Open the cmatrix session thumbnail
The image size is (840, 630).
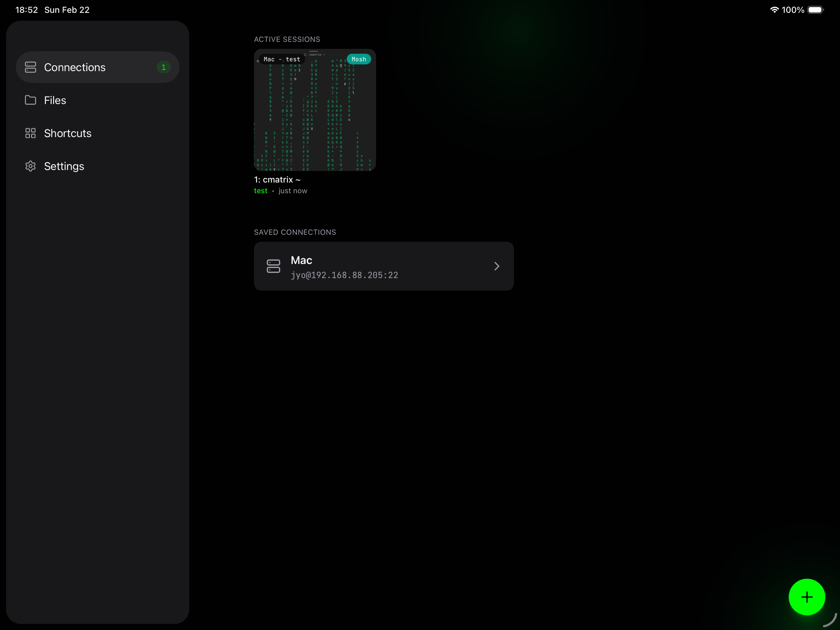tap(315, 110)
